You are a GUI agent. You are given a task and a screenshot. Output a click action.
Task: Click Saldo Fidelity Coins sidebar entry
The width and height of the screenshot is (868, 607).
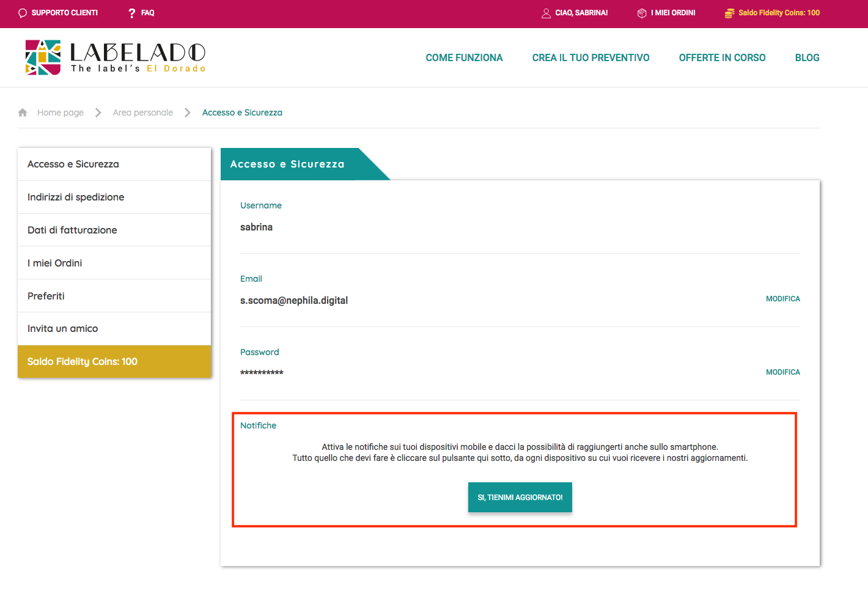point(114,361)
